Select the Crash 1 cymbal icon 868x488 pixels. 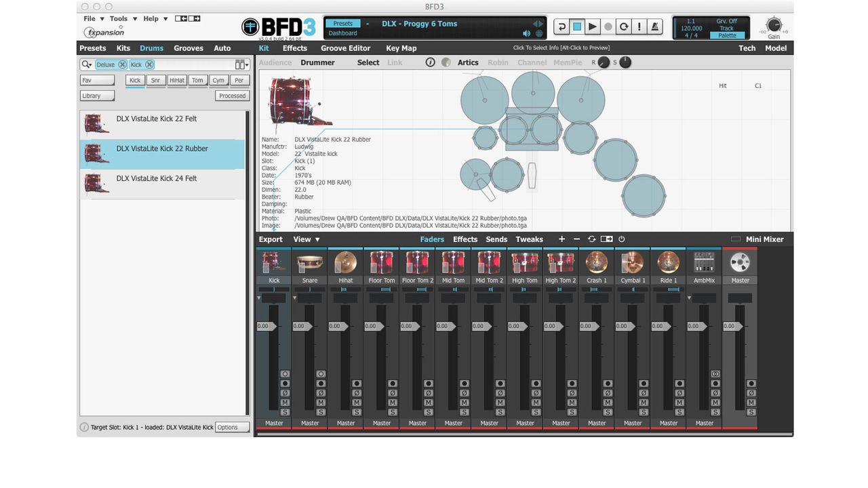(597, 262)
